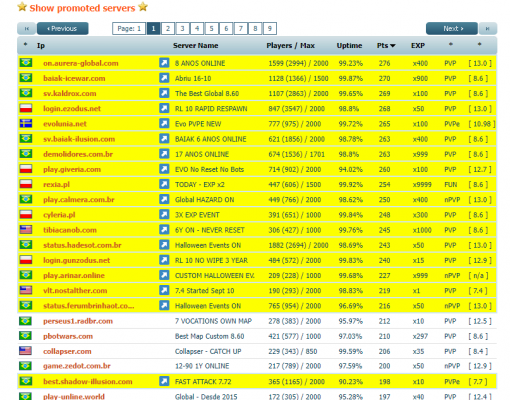510x400 pixels.
Task: Jump to the last page button
Action: (x=488, y=29)
